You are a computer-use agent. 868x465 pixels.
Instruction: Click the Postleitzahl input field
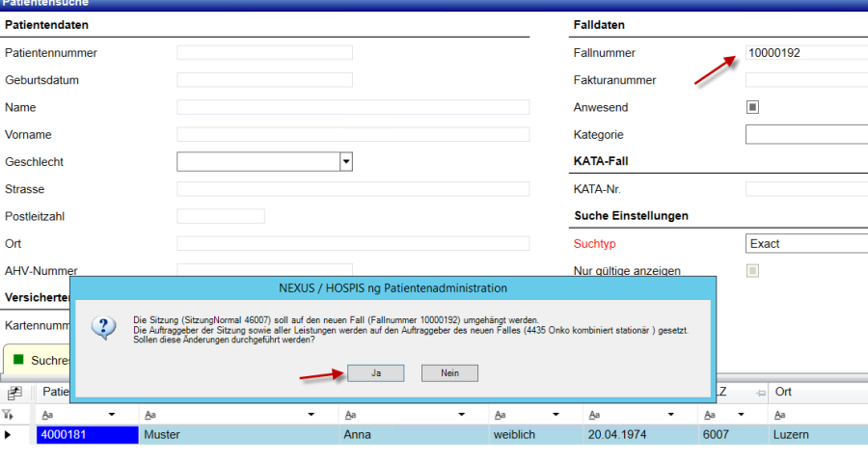220,216
